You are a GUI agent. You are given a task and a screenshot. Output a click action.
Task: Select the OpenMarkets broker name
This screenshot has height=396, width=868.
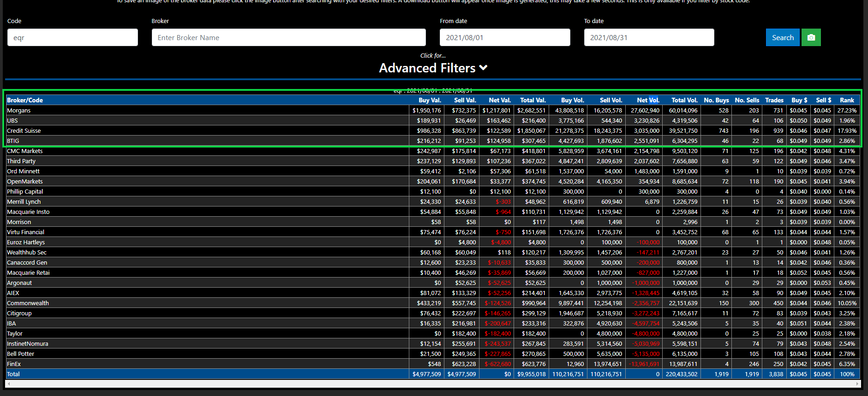(x=24, y=182)
